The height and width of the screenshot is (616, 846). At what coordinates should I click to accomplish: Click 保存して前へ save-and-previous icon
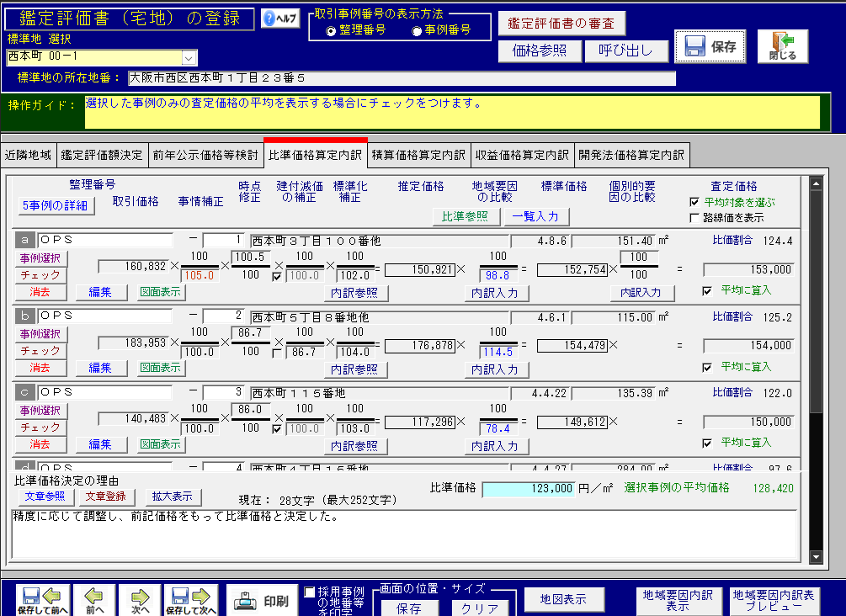pos(43,600)
